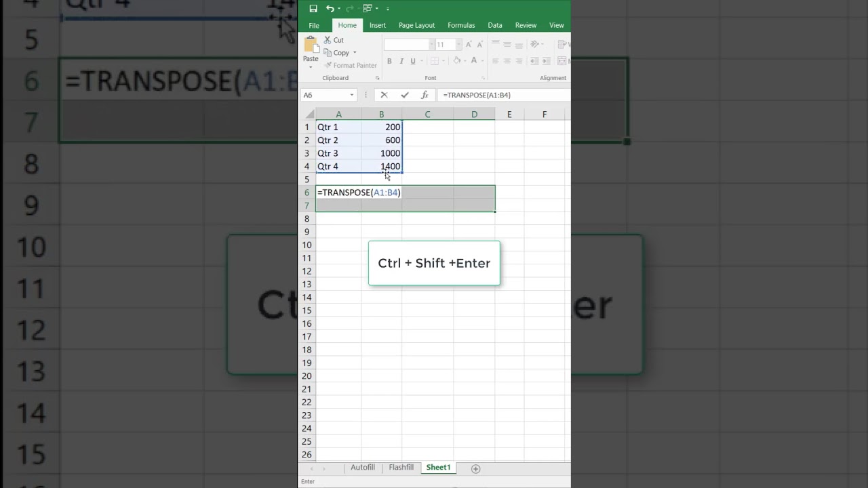Screen dimensions: 868x488
Task: Middle-align the cell contents
Action: click(x=507, y=45)
